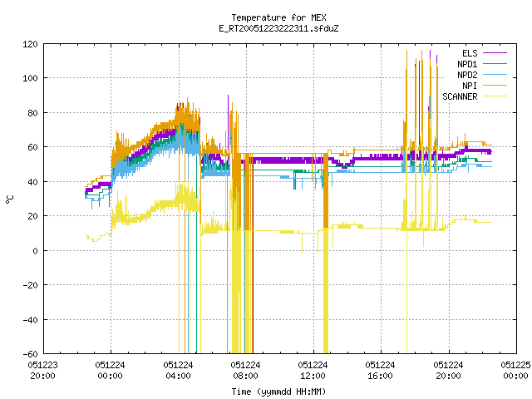Click the y-axis label -60

point(30,354)
